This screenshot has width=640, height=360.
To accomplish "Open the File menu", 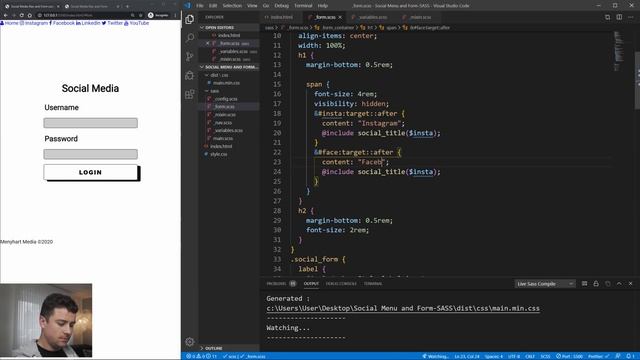I will click(x=200, y=6).
